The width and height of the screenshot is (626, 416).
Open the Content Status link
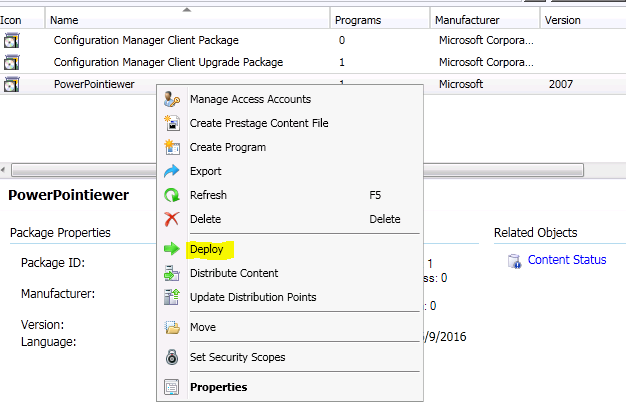[567, 260]
